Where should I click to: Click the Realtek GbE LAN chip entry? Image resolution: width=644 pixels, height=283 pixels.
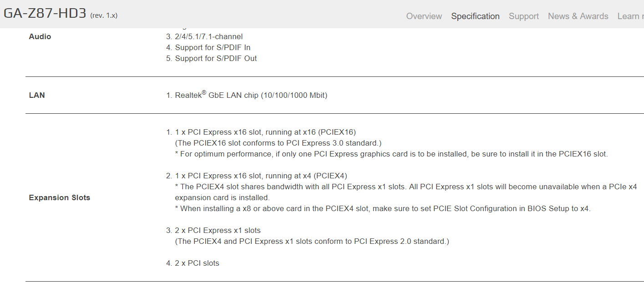(251, 96)
